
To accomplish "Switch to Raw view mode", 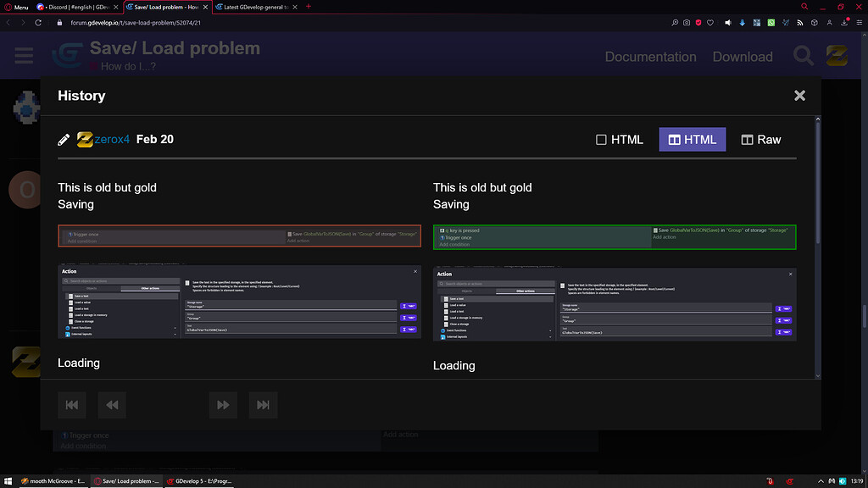I will click(x=760, y=139).
